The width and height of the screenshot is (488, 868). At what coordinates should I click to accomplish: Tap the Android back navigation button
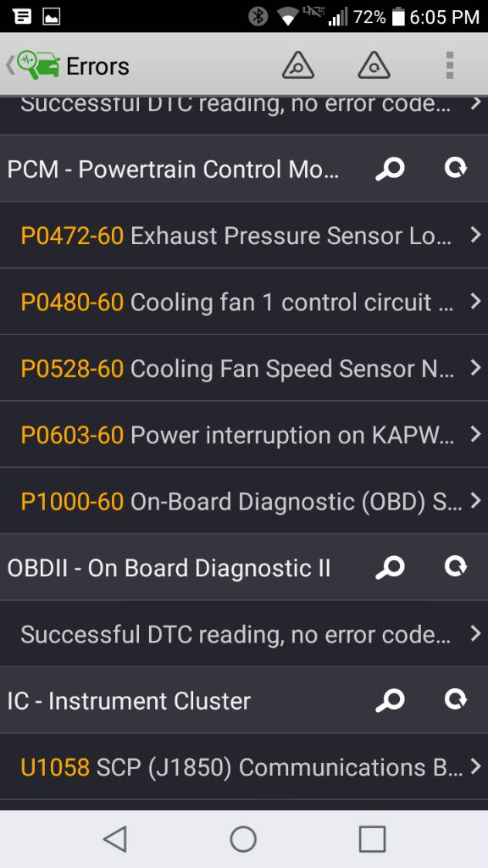point(115,839)
